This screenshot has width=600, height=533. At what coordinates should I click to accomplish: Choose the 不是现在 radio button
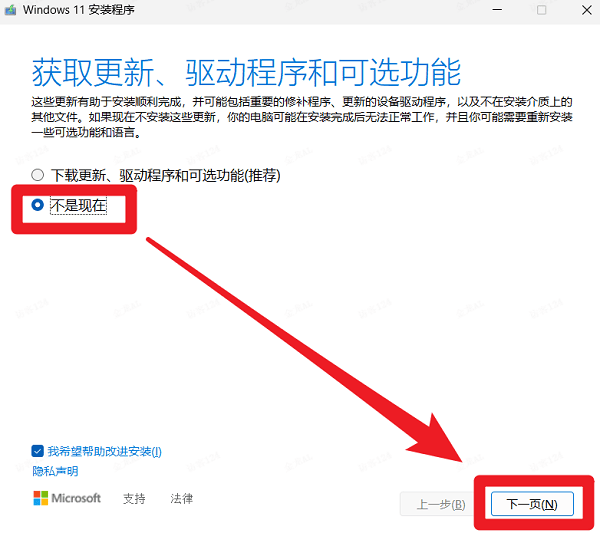(38, 205)
